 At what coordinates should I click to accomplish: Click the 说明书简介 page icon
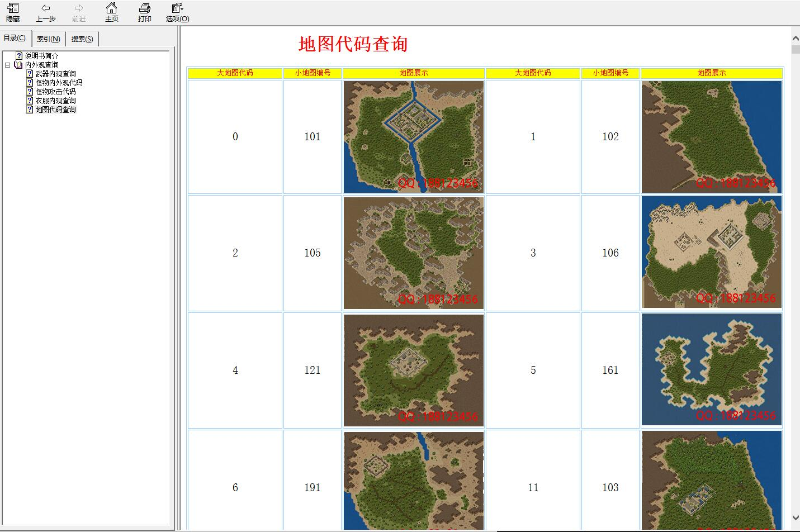pos(19,56)
